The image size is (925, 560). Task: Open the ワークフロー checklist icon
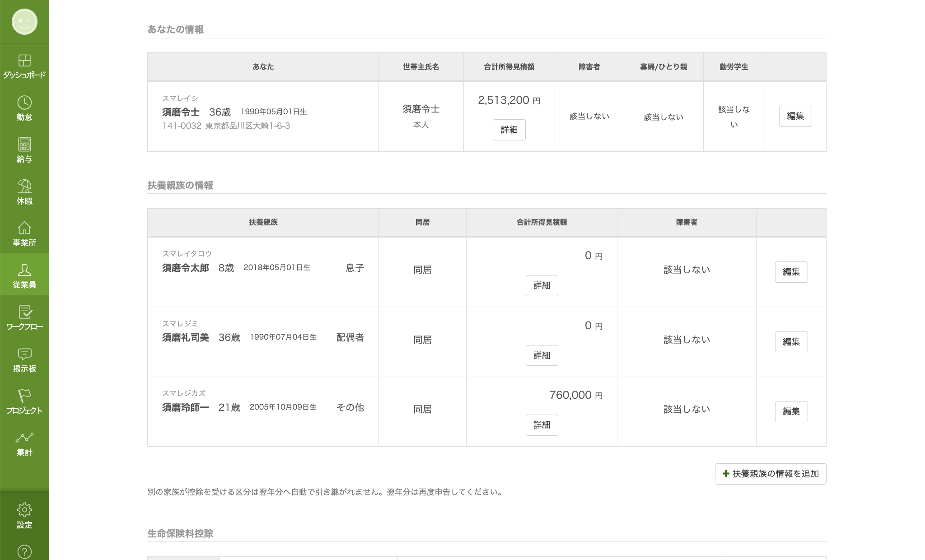point(24,312)
